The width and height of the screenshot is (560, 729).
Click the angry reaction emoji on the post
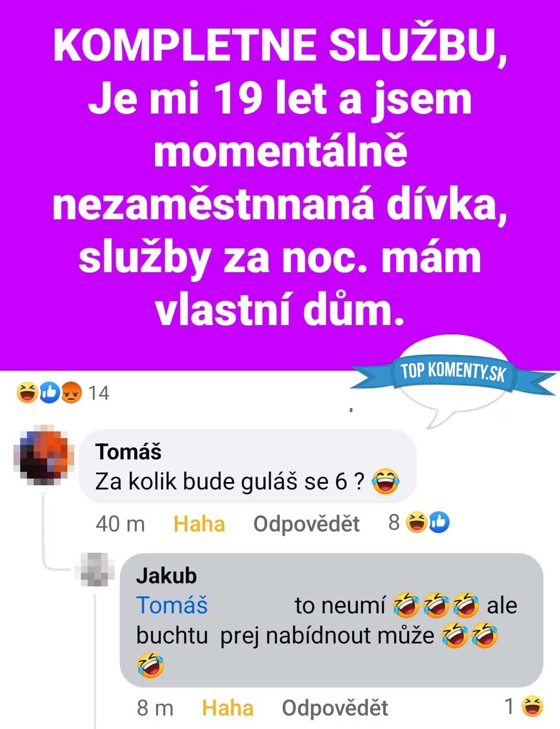coord(72,392)
